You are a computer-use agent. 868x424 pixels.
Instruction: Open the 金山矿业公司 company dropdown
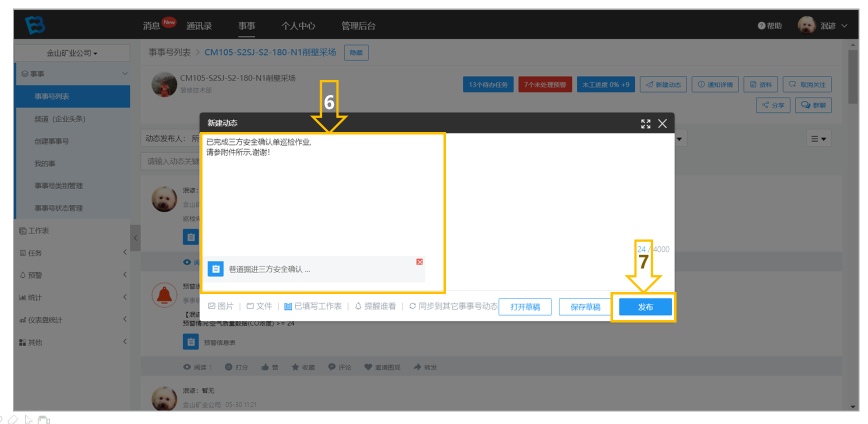point(72,53)
